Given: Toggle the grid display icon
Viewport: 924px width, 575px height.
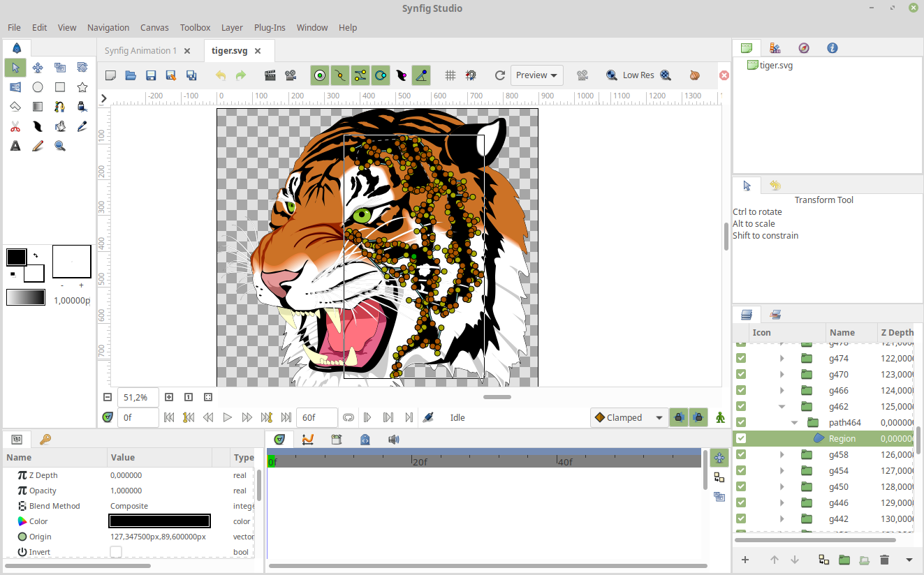Looking at the screenshot, I should coord(450,75).
